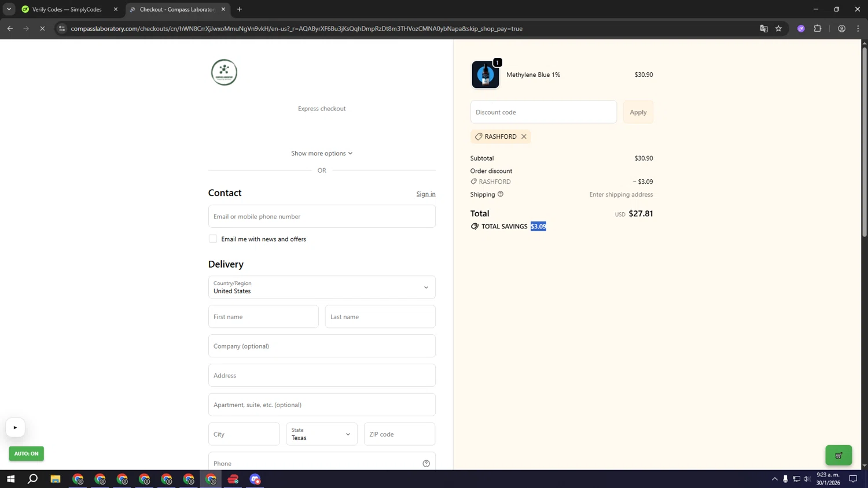The width and height of the screenshot is (868, 488).
Task: Open the Windows Start menu
Action: click(x=10, y=479)
